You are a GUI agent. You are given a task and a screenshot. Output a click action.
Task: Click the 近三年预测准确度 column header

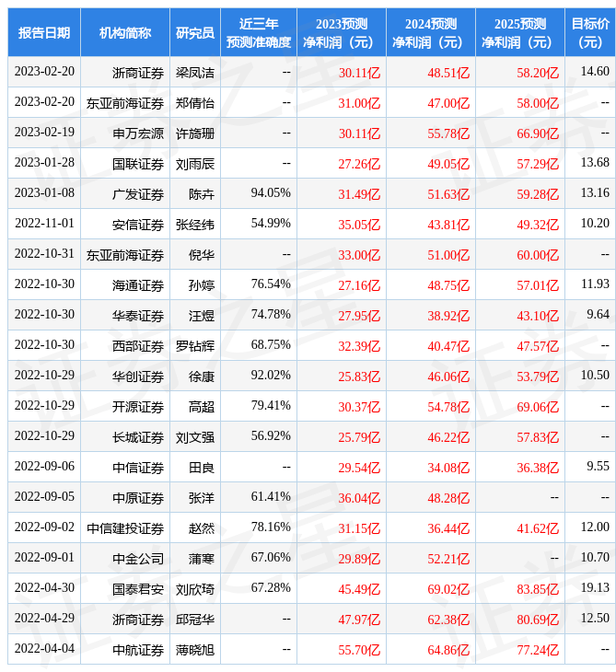[x=259, y=33]
